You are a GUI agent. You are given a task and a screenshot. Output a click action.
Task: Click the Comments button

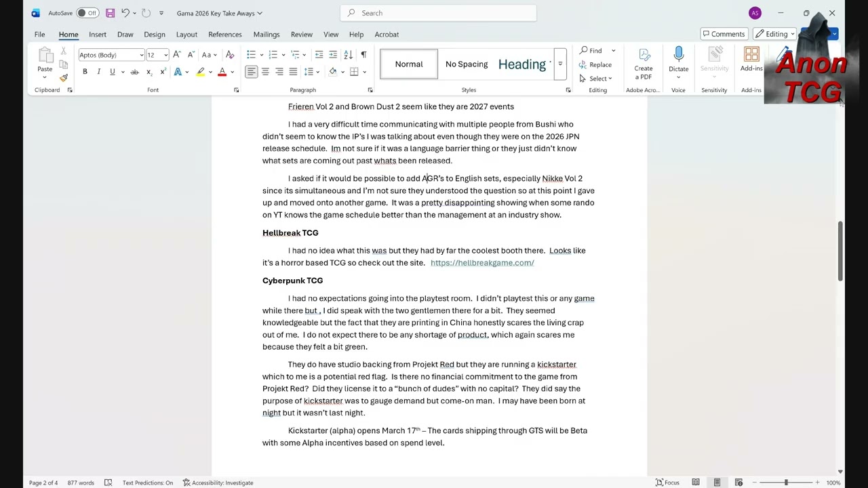[724, 34]
